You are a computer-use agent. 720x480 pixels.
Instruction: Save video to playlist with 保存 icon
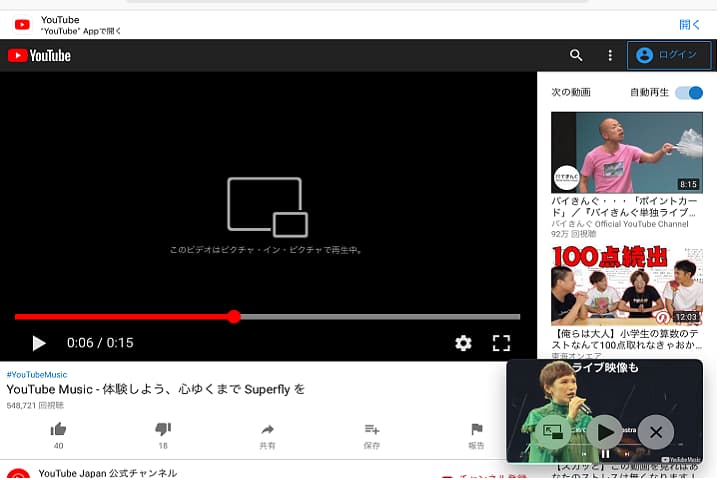tap(371, 429)
